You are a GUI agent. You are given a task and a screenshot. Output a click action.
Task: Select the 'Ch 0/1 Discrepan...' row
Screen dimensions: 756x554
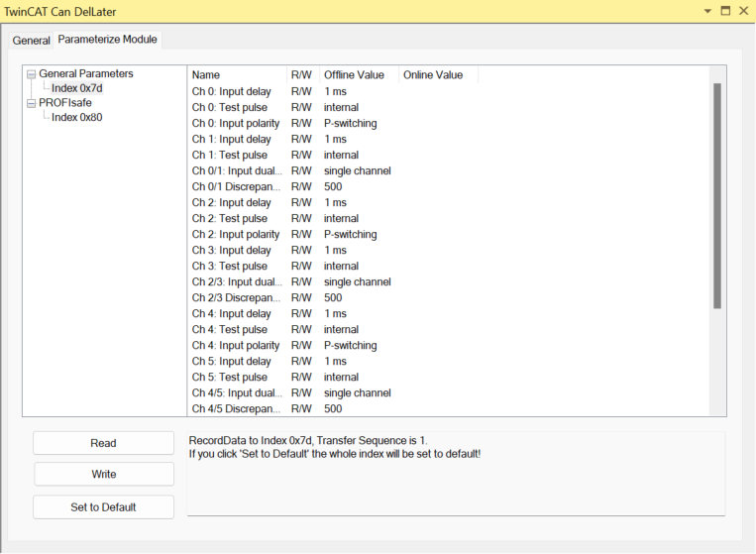coord(333,187)
